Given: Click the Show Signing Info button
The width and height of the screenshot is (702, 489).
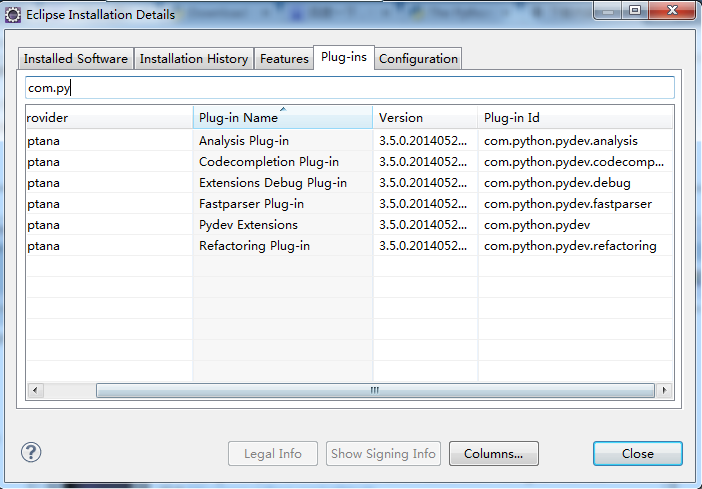Looking at the screenshot, I should (x=383, y=454).
